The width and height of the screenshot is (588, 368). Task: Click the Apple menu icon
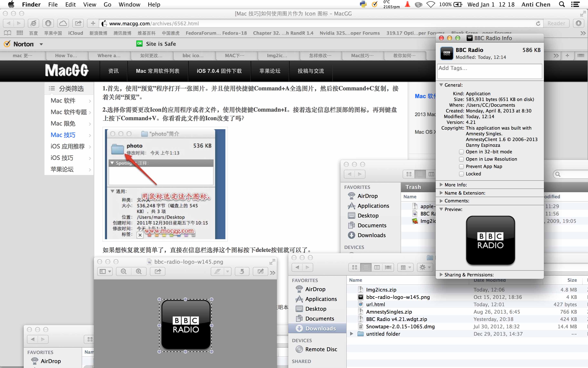11,4
